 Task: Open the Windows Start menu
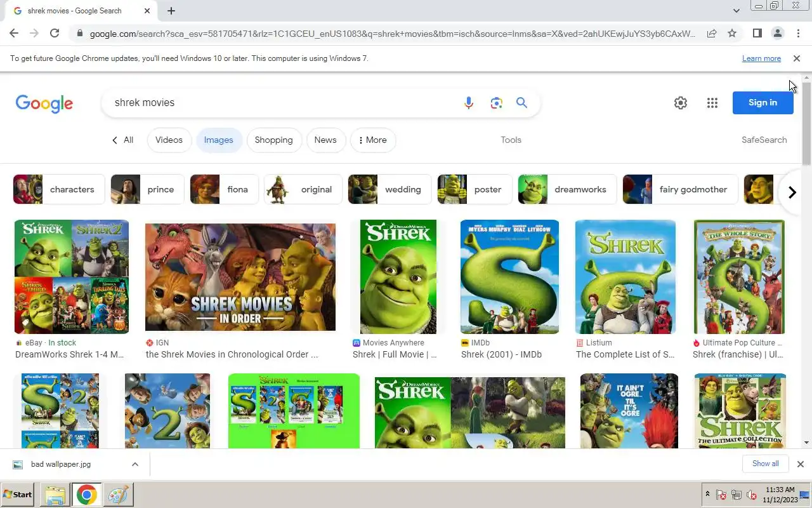tap(17, 495)
